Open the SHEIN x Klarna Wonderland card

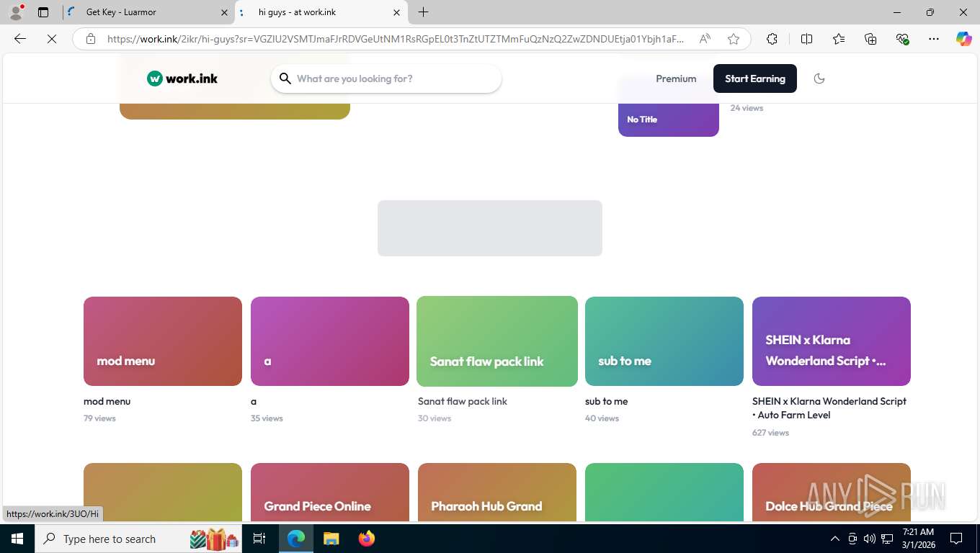pyautogui.click(x=832, y=341)
